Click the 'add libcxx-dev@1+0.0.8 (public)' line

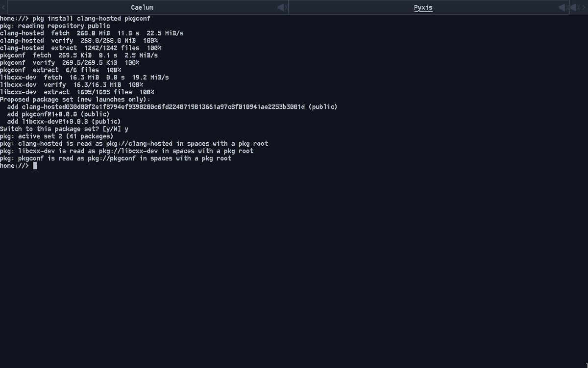tap(64, 122)
